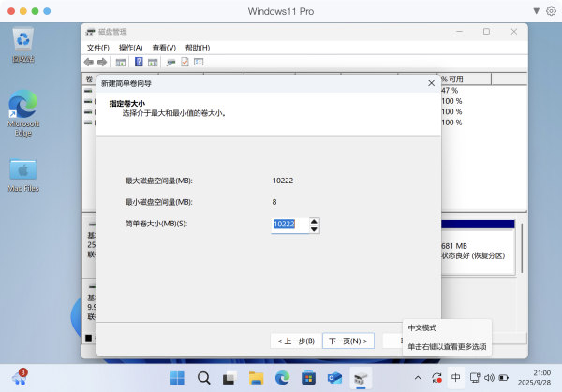Image resolution: width=562 pixels, height=392 pixels.
Task: Click the blue Help icon in toolbar
Action: [x=139, y=63]
